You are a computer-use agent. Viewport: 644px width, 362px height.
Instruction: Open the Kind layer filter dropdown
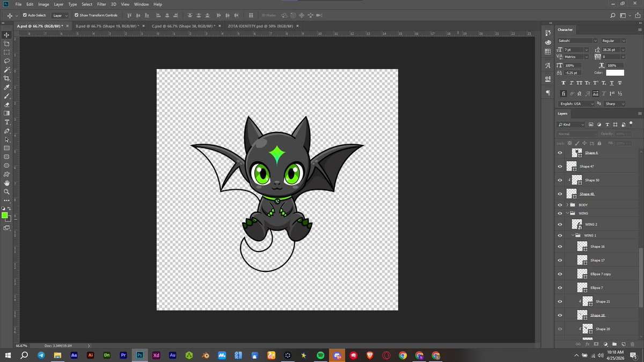(x=572, y=124)
